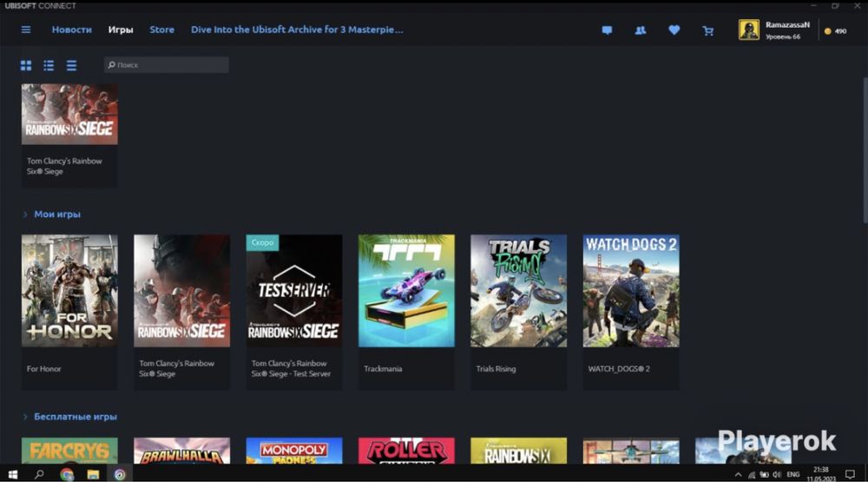Click the Скоро badge on Test Server

click(x=262, y=242)
